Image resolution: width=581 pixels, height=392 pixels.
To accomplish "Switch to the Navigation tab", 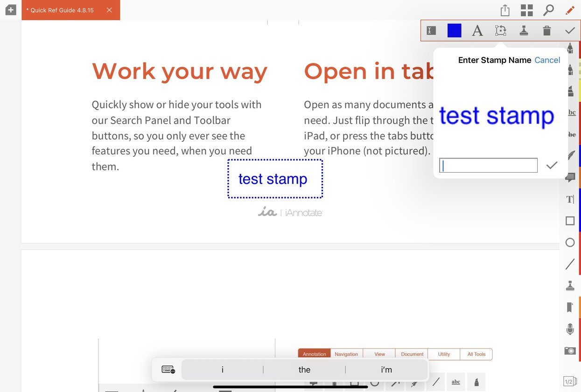I will (346, 354).
